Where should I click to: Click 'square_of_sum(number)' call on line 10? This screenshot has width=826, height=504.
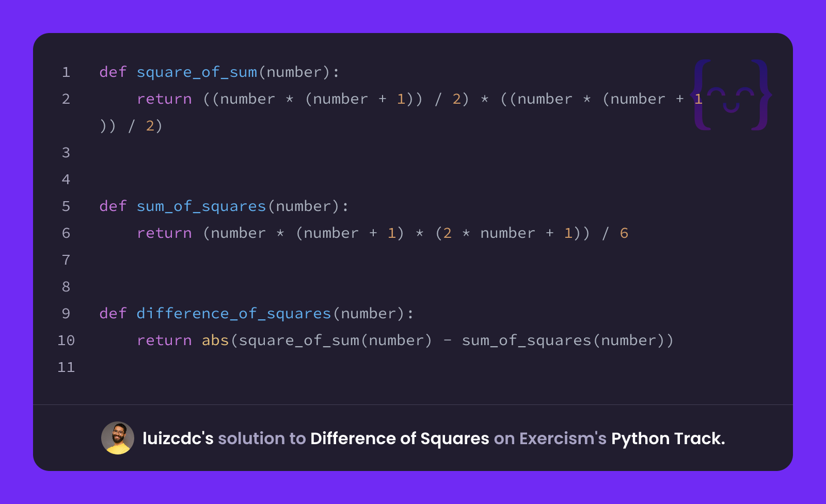click(x=335, y=340)
